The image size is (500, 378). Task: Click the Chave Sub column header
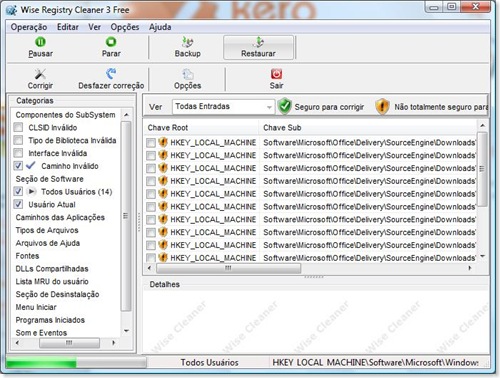click(368, 128)
